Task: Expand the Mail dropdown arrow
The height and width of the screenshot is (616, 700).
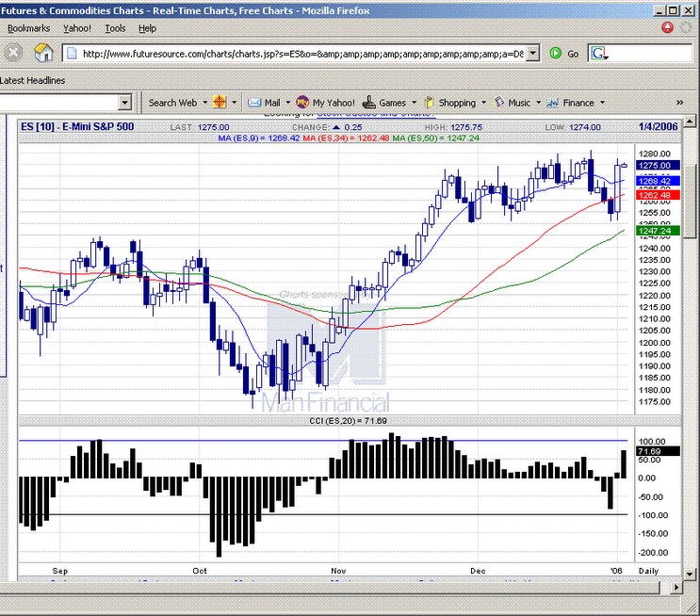Action: (287, 103)
